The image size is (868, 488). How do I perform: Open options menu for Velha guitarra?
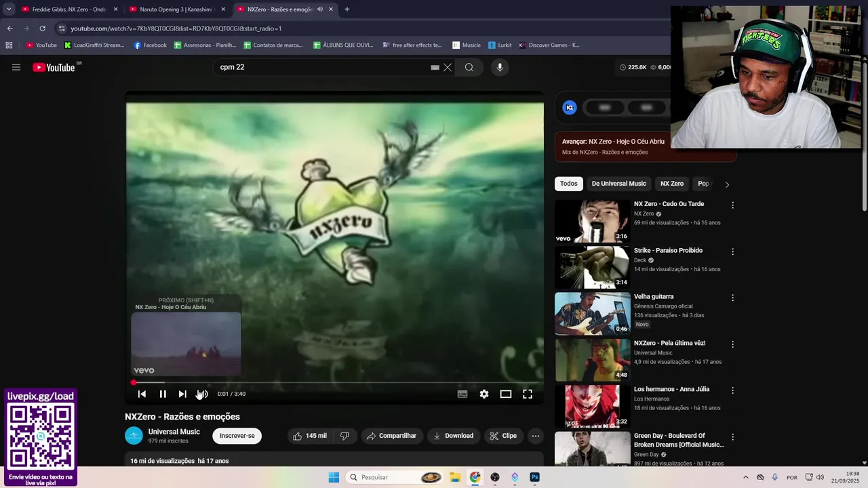point(732,298)
